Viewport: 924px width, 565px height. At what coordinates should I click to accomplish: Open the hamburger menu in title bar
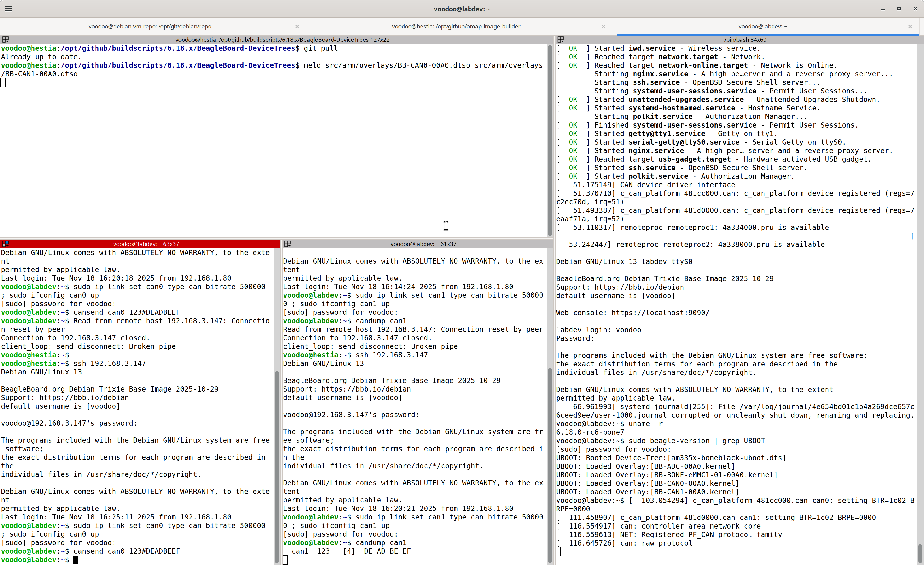point(9,8)
